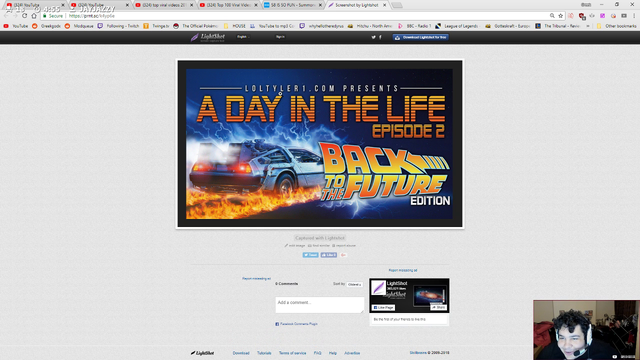
Task: Open the English language dropdown
Action: tap(243, 37)
